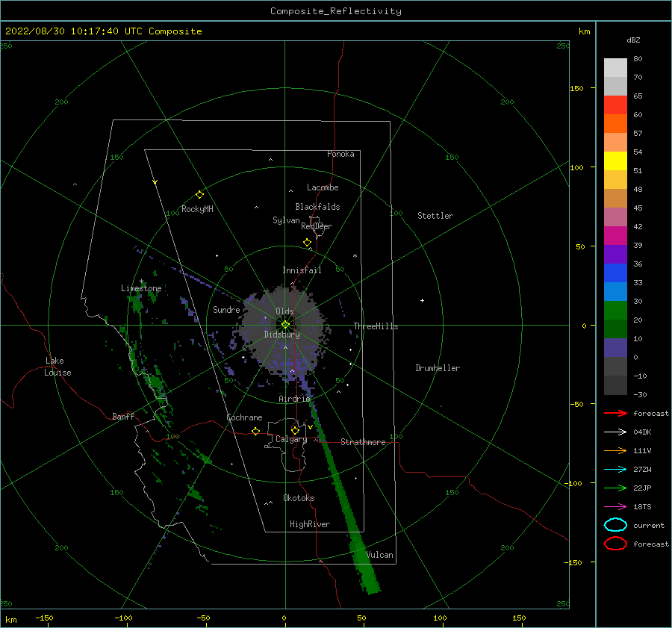Click the yellow radar site diamond at map center
The width and height of the screenshot is (672, 628).
point(285,325)
